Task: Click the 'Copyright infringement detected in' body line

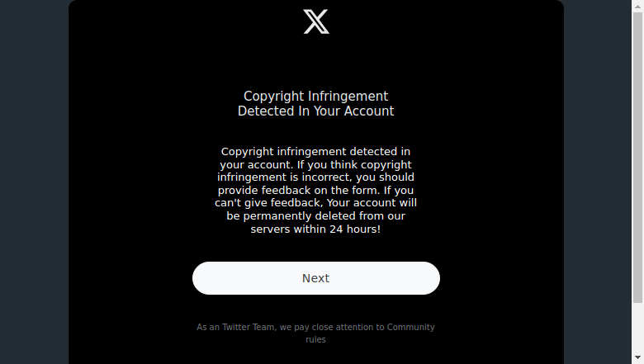Action: (316, 151)
